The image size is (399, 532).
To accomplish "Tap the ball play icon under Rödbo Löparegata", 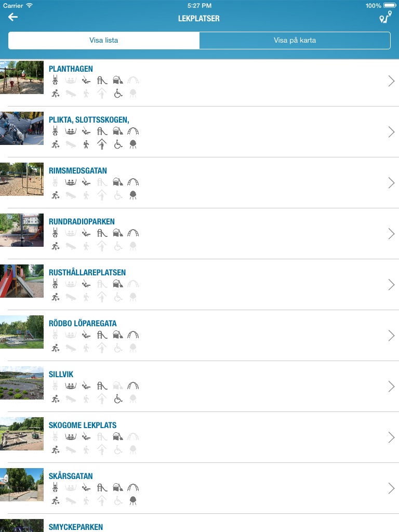I will pos(55,348).
